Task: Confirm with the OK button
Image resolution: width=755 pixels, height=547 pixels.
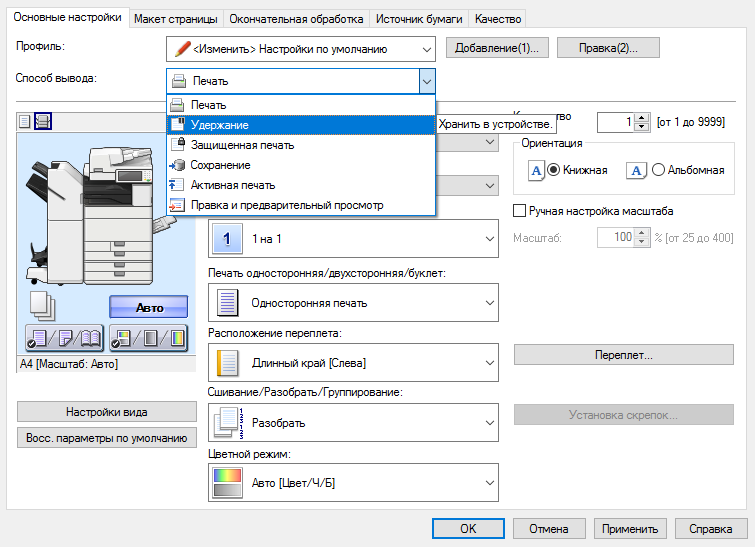Action: click(468, 529)
